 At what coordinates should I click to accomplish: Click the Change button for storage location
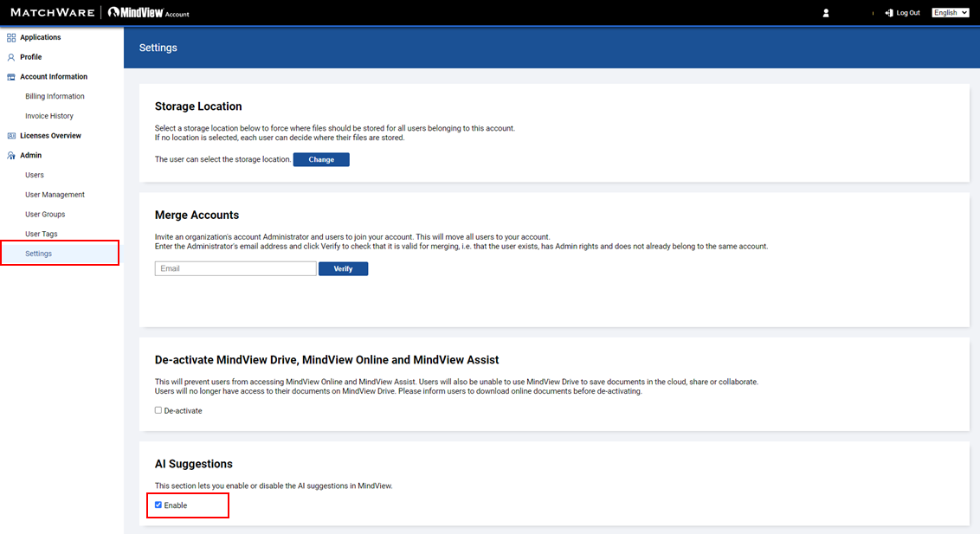[321, 159]
